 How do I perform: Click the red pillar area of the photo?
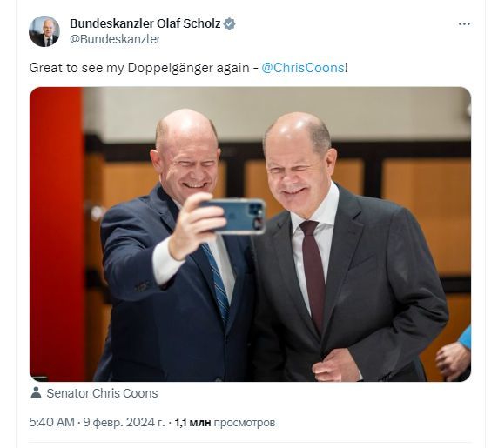57,234
